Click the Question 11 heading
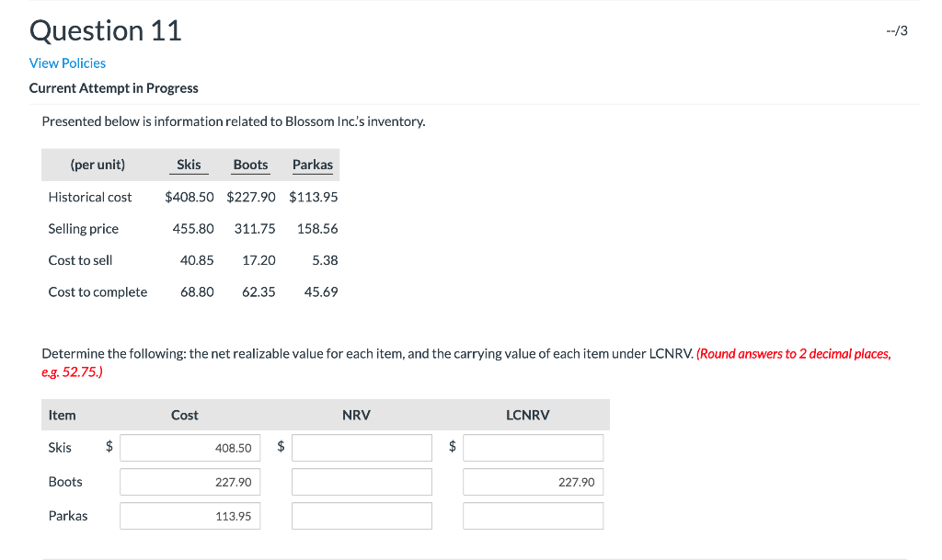This screenshot has width=942, height=560. pyautogui.click(x=105, y=30)
